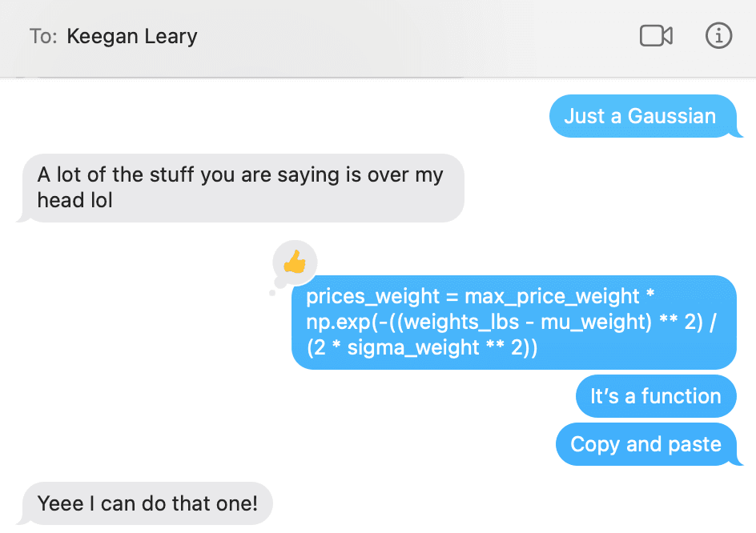This screenshot has height=533, width=756.
Task: Click the partially hidden bubble below the header
Action: click(x=248, y=77)
